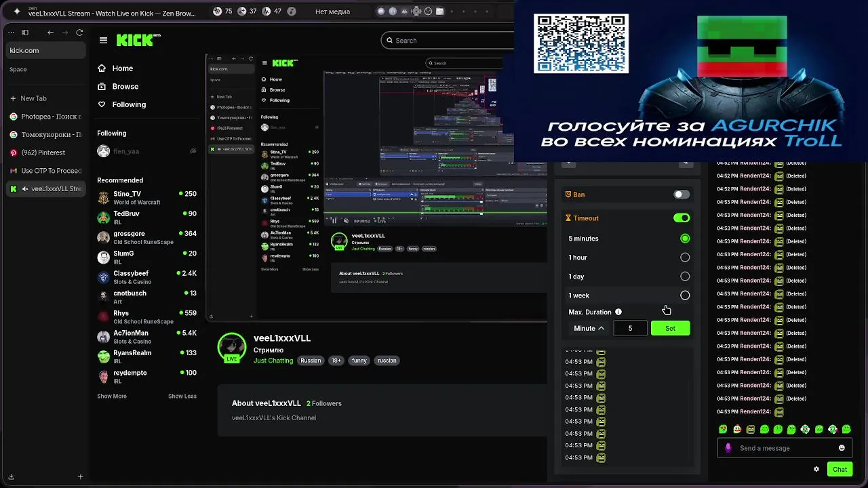Click the 2 Followers count text
Image resolution: width=868 pixels, height=488 pixels.
tap(323, 403)
